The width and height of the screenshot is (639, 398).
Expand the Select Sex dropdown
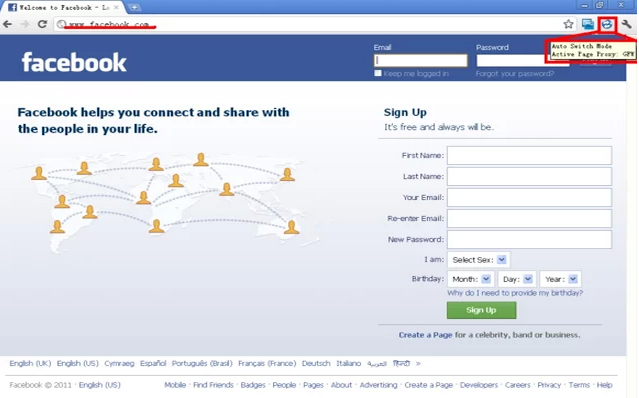(478, 260)
